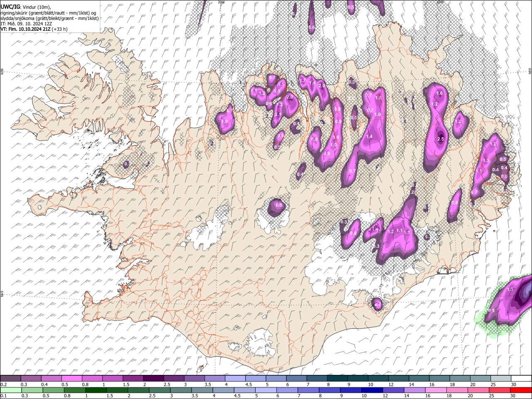Select the pale gray 25 swatch in the upper legend
Image resolution: width=532 pixels, height=399 pixels.
(500, 378)
